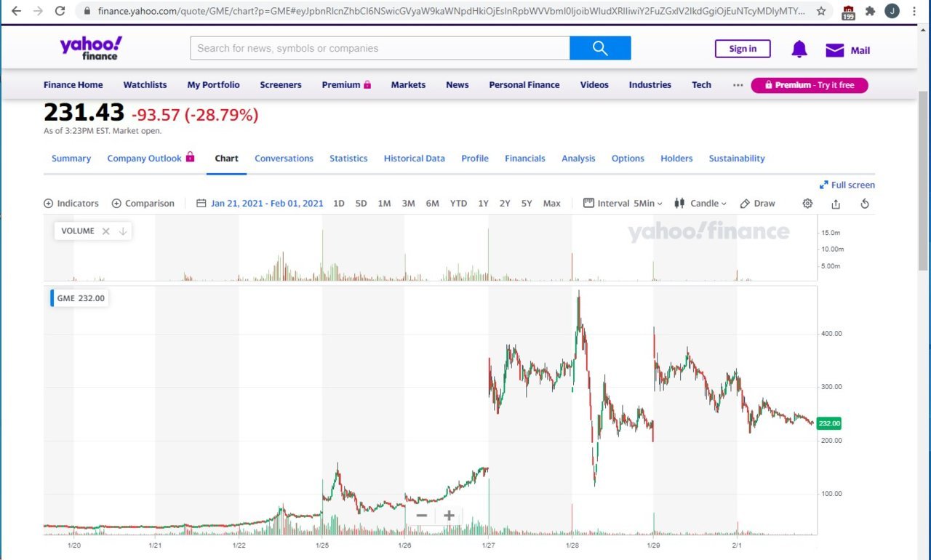The height and width of the screenshot is (560, 931).
Task: Open the Profile tab
Action: pyautogui.click(x=475, y=159)
